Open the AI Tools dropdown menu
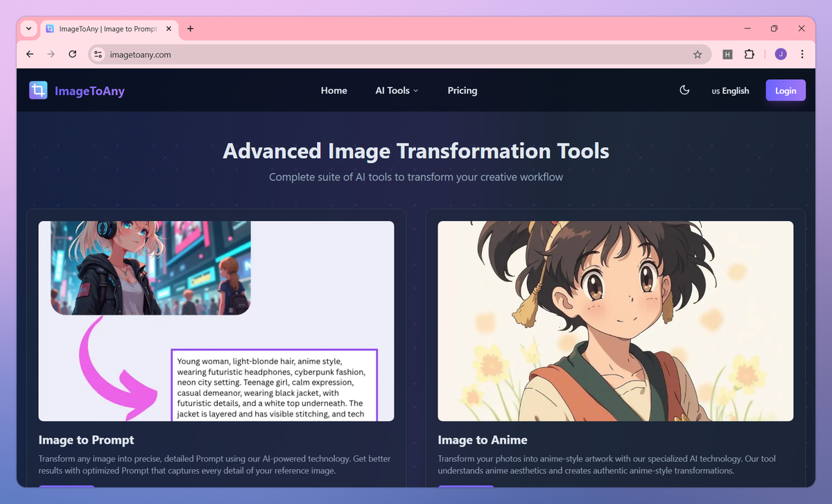 coord(397,91)
